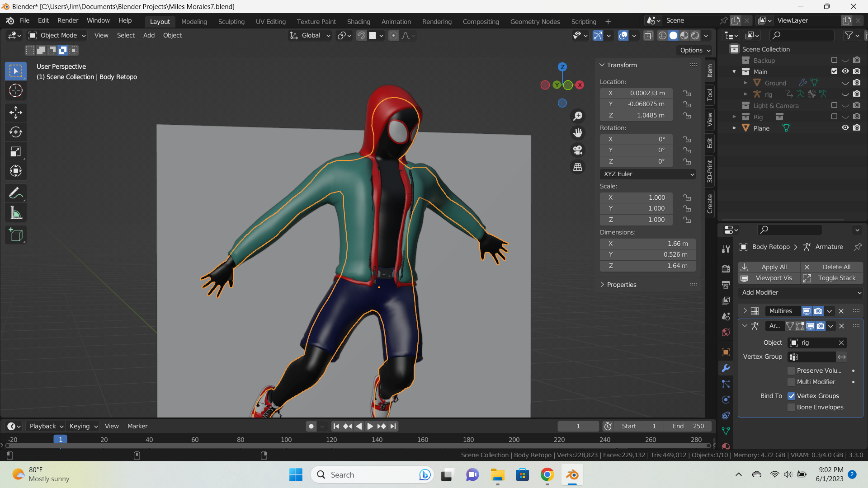Viewport: 868px width, 488px height.
Task: Select the Annotate tool
Action: point(16,193)
